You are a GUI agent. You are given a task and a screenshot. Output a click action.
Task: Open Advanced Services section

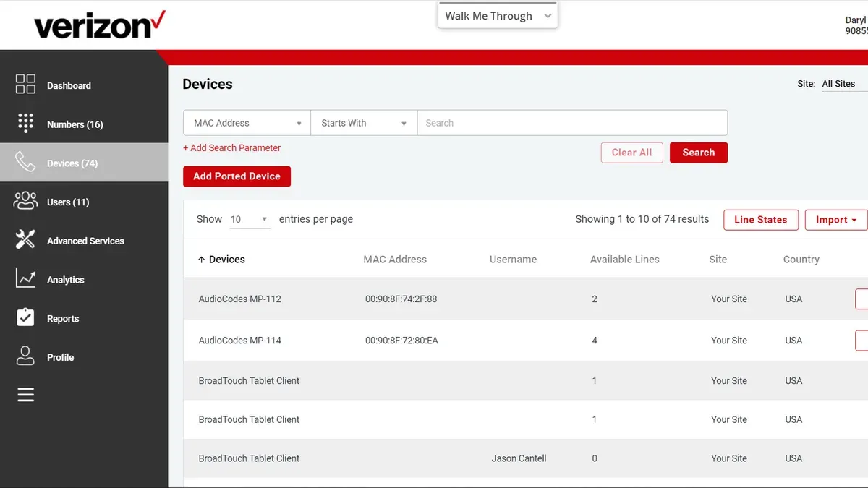pos(85,241)
